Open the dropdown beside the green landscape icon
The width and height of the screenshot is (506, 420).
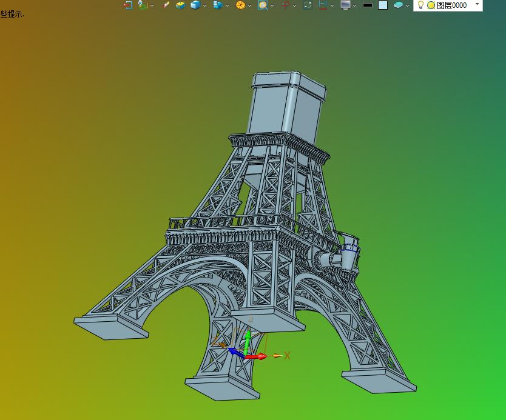click(x=152, y=5)
